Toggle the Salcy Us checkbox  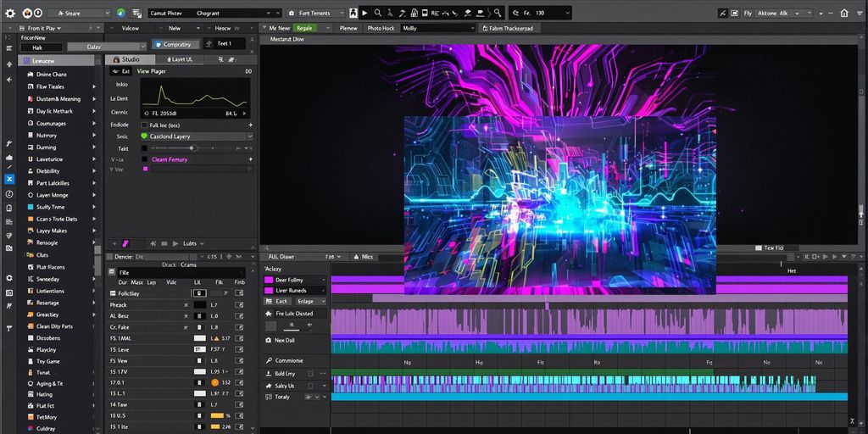310,385
